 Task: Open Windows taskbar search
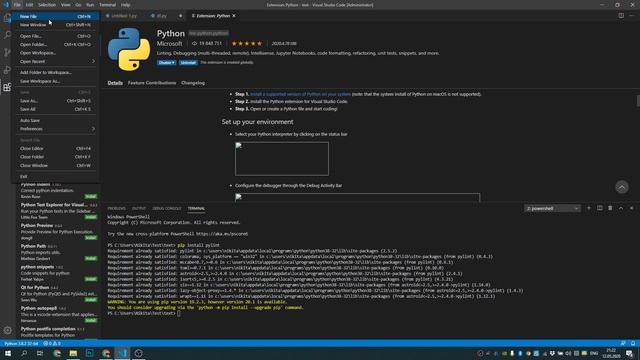click(24, 353)
